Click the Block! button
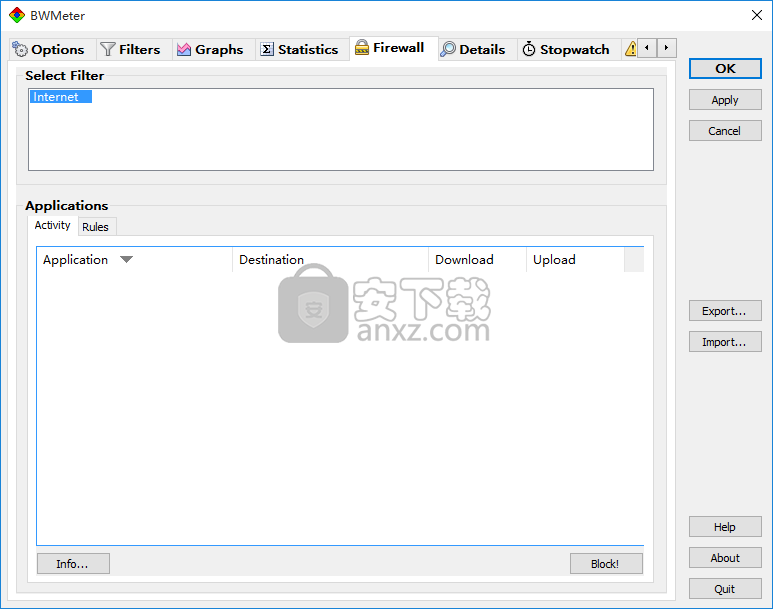 [606, 564]
